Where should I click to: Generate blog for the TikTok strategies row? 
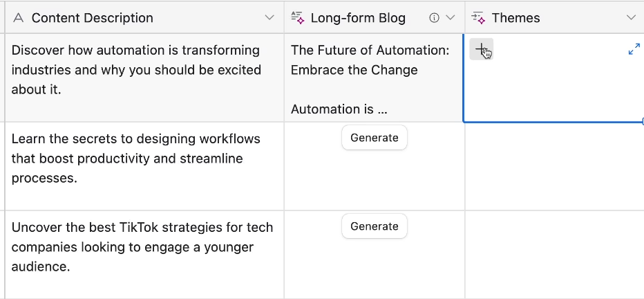tap(374, 226)
